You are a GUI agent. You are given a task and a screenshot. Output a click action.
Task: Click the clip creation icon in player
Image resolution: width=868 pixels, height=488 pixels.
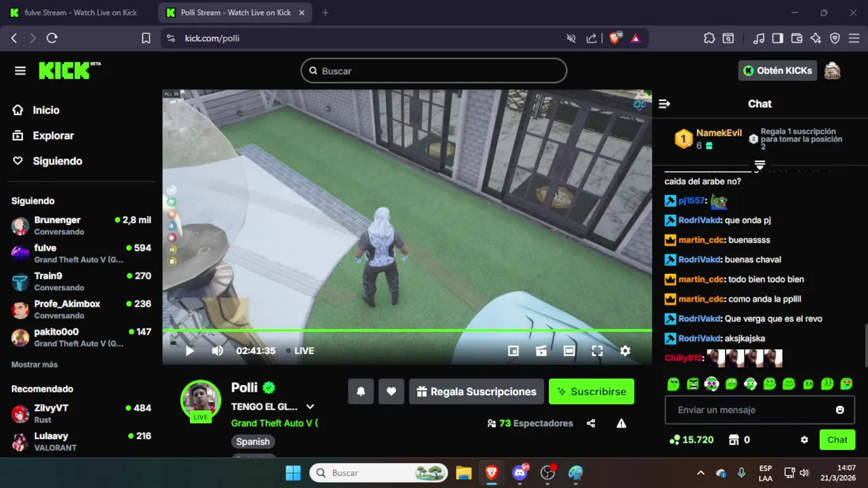(x=541, y=350)
